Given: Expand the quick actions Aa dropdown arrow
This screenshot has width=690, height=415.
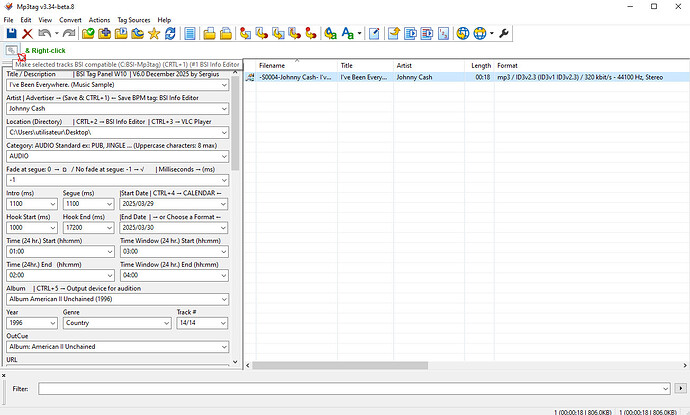Looking at the screenshot, I should click(360, 33).
